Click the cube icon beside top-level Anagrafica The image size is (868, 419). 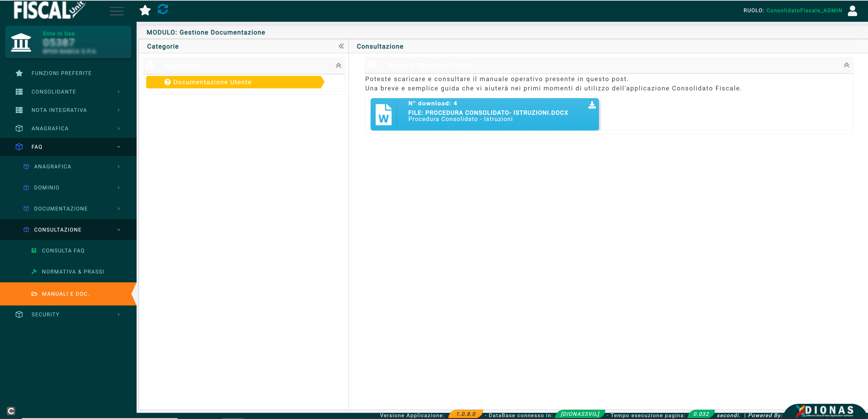(x=19, y=128)
